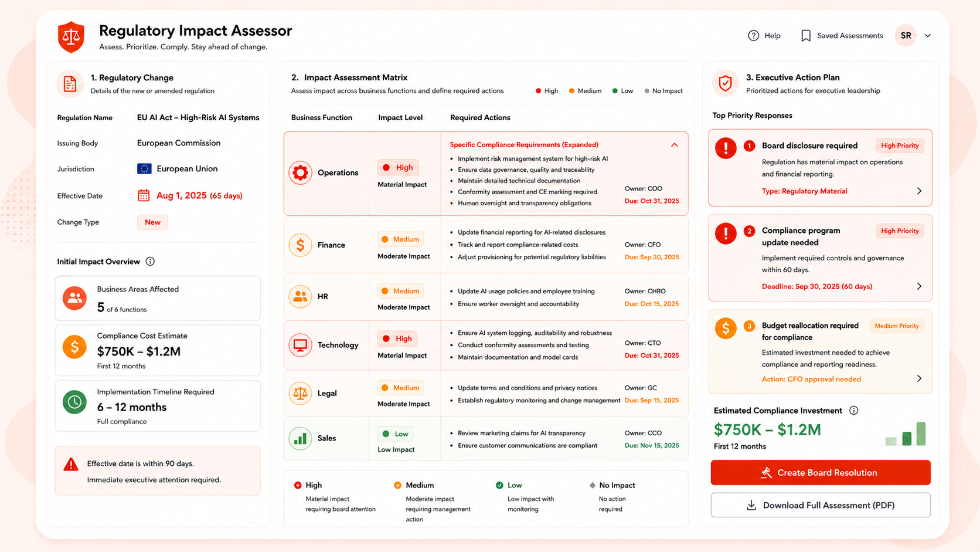
Task: Click the warning triangle in the alert box
Action: coord(71,465)
